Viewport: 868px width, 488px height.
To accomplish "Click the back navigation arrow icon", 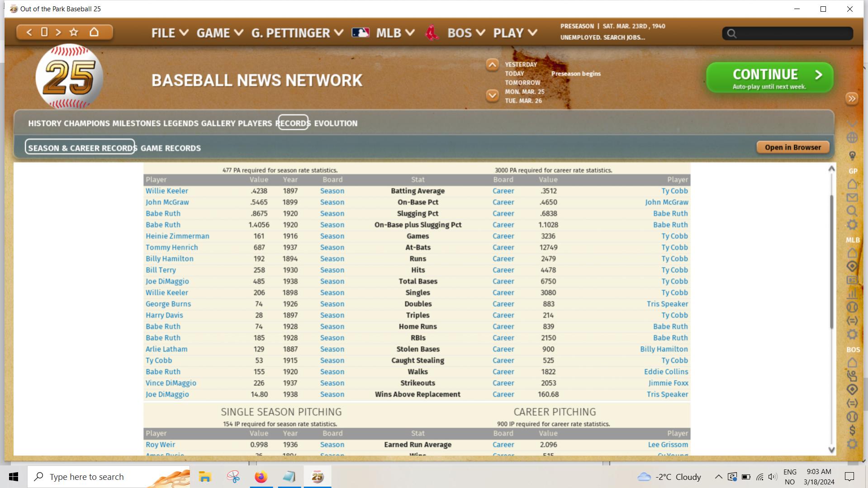I will tap(29, 32).
